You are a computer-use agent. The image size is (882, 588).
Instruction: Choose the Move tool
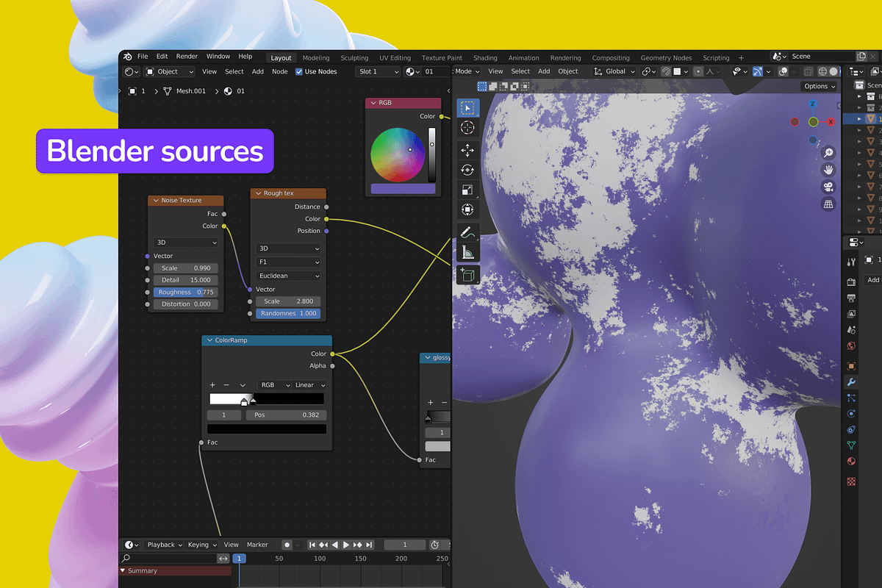[x=467, y=150]
